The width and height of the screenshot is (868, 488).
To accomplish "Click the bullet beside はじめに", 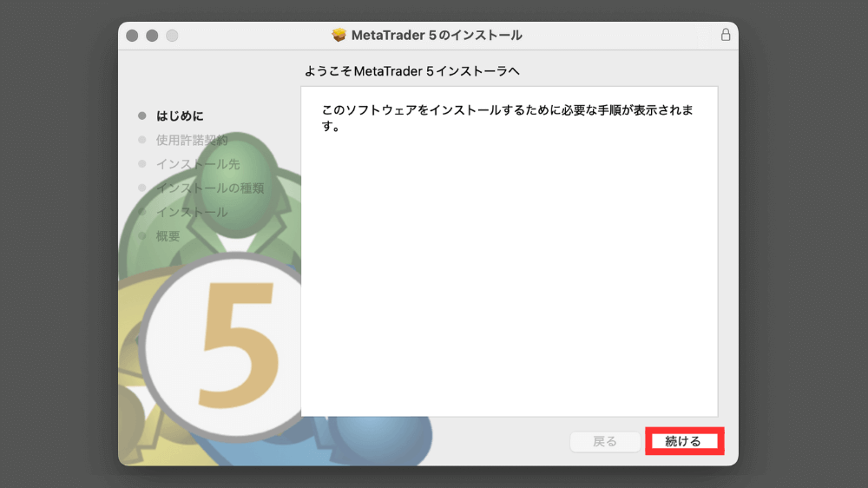I will pos(142,115).
